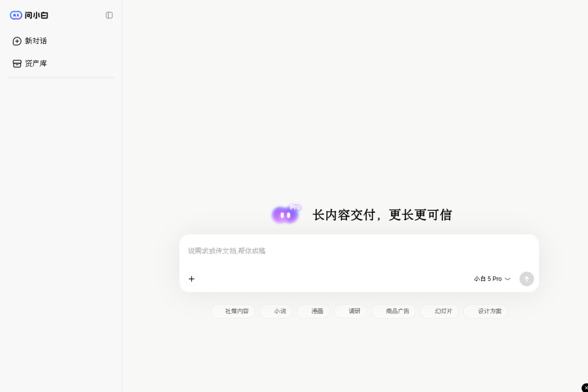The height and width of the screenshot is (392, 588).
Task: Choose the 幻灯片 suggestion chip
Action: (439, 311)
